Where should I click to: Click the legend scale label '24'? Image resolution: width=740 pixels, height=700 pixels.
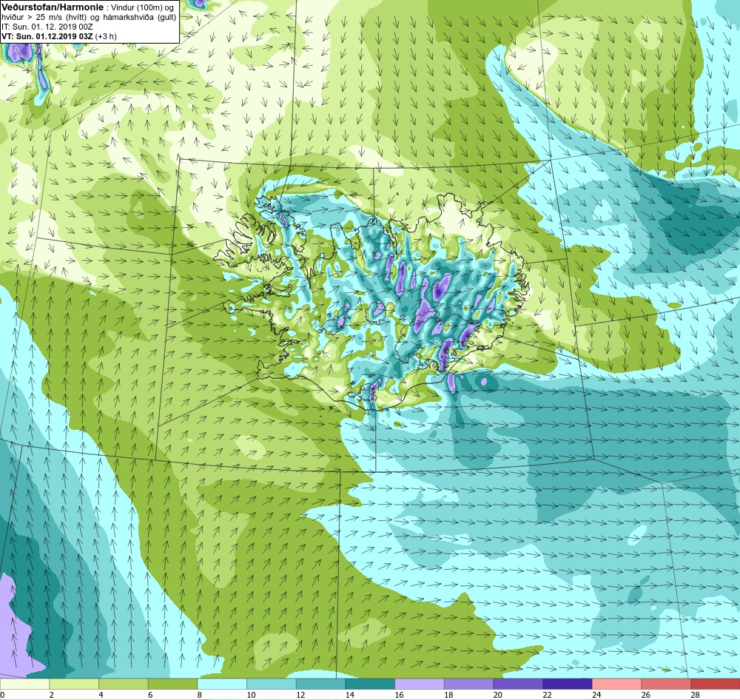click(596, 695)
